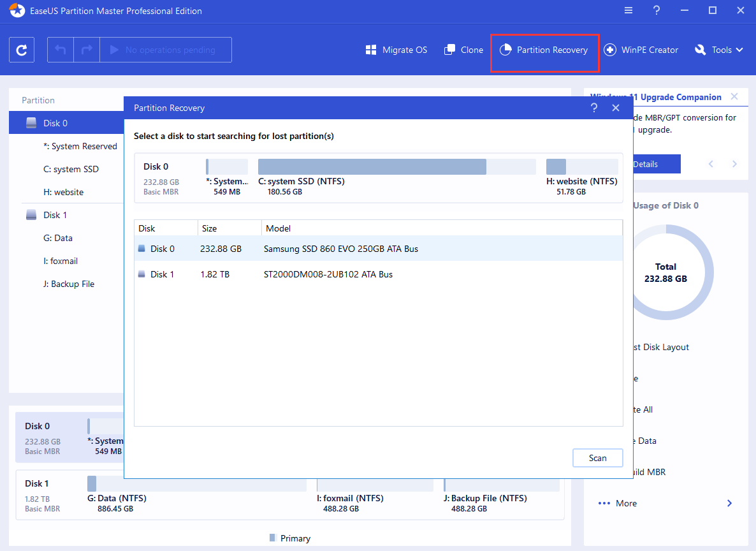Click the next arrow on Upgrade Companion
The height and width of the screenshot is (551, 756).
[x=734, y=164]
